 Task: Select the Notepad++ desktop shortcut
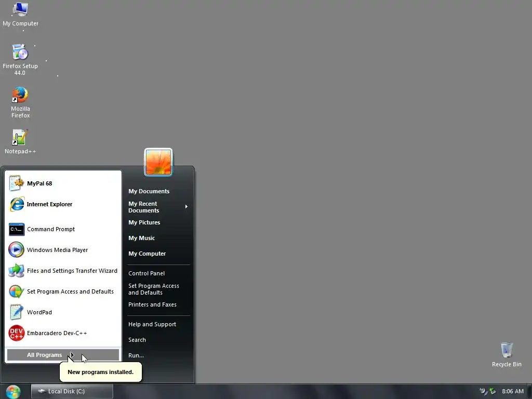click(x=20, y=141)
